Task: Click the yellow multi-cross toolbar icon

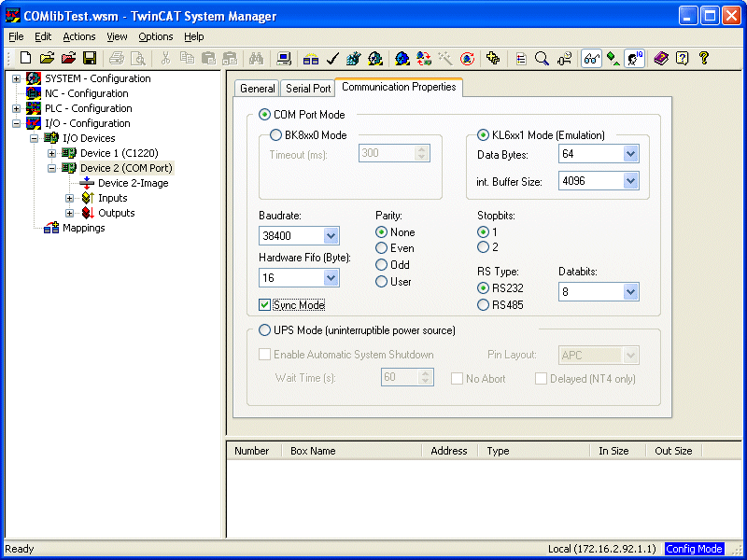Action: point(493,59)
